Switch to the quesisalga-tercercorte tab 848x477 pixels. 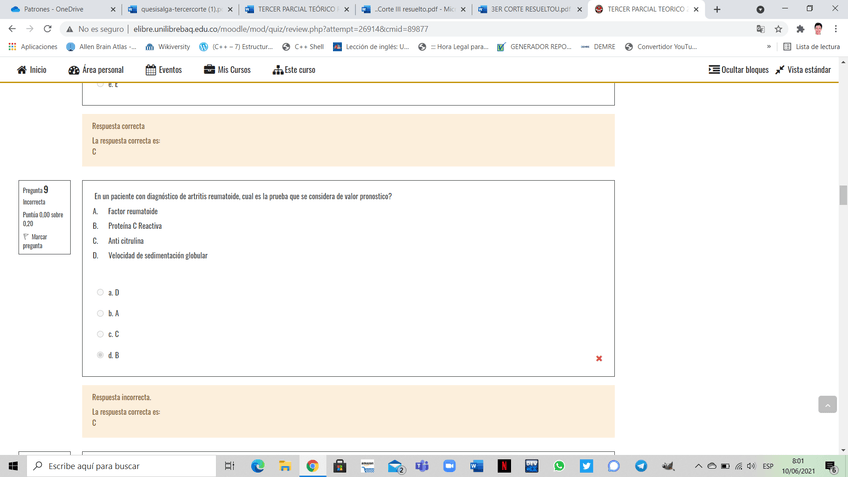[180, 9]
